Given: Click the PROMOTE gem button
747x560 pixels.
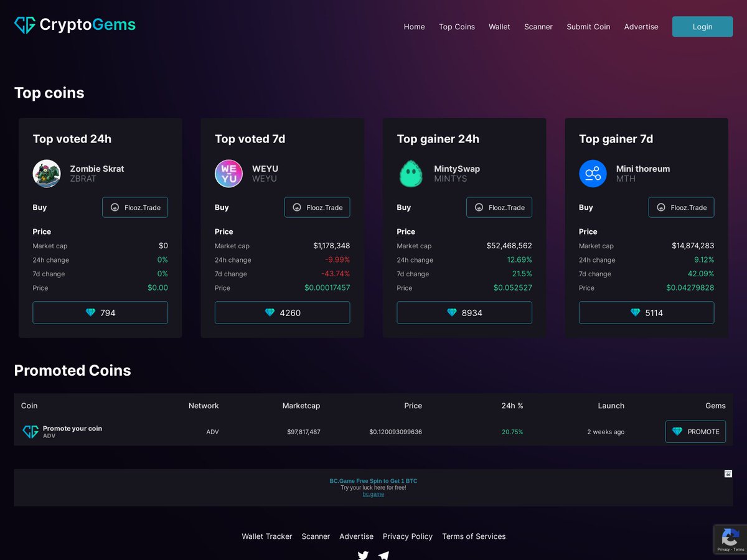Looking at the screenshot, I should [x=695, y=432].
